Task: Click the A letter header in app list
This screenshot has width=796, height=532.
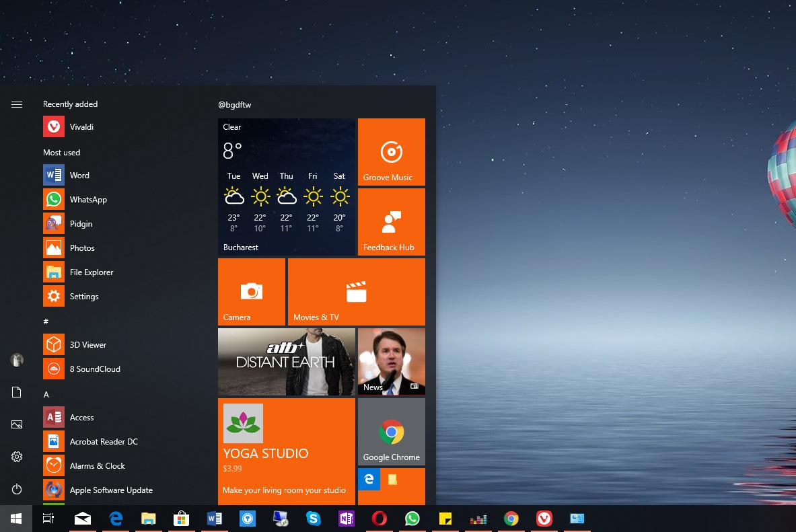Action: coord(46,394)
